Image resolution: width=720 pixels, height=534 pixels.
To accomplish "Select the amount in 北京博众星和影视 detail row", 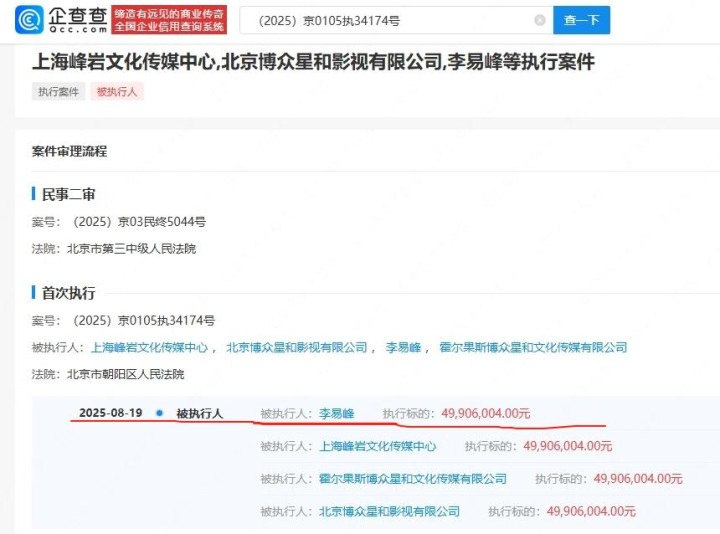I will [x=591, y=512].
